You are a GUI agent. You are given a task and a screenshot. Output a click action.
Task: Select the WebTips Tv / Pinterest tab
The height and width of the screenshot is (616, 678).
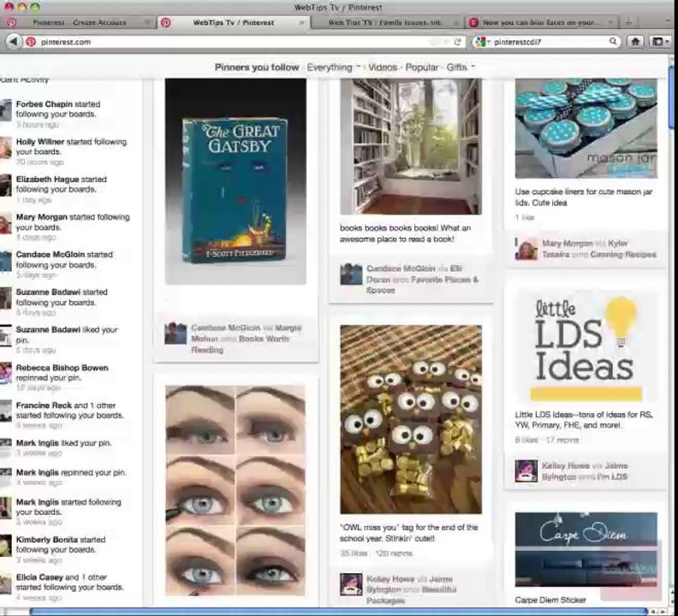tap(233, 22)
